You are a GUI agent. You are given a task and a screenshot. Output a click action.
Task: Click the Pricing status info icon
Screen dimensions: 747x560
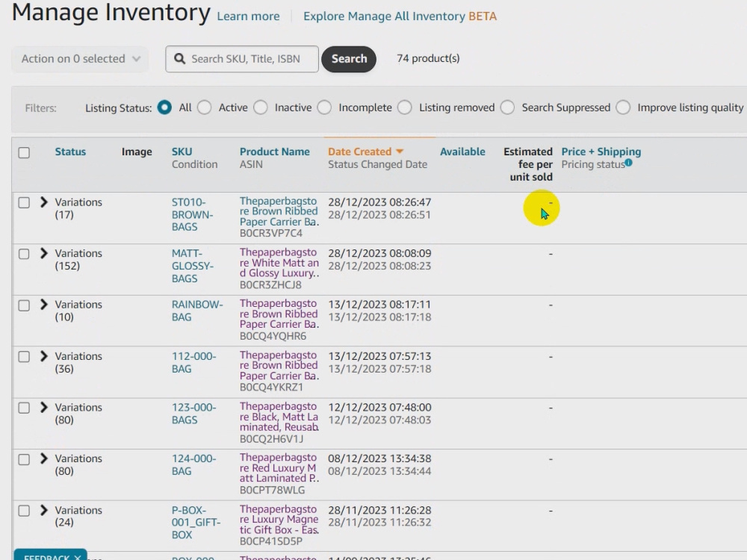pos(629,163)
